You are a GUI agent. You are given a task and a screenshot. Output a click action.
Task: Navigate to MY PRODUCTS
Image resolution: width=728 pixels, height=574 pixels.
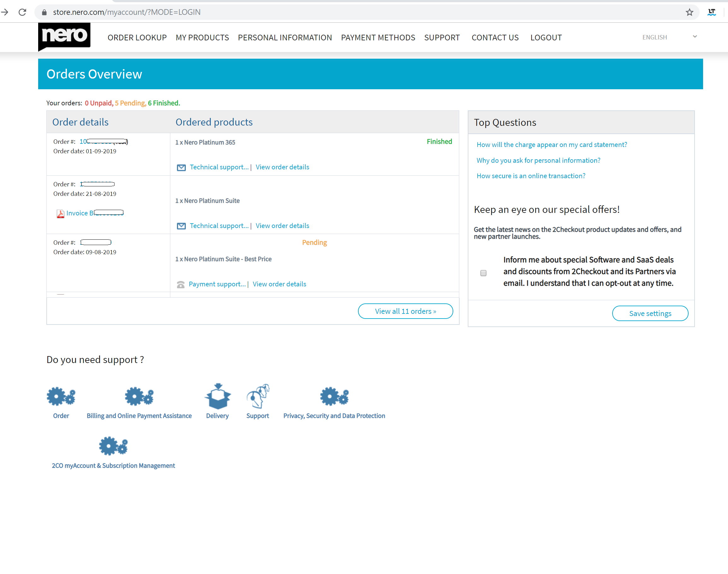coord(202,38)
